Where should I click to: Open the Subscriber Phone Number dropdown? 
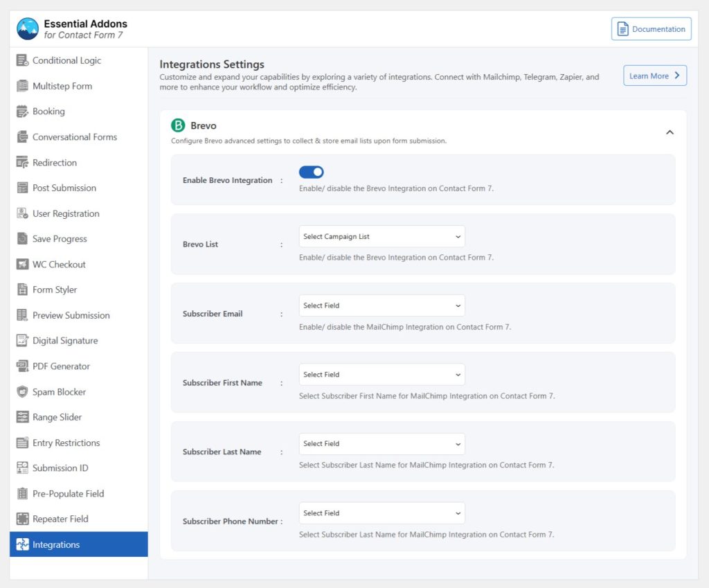pos(382,513)
